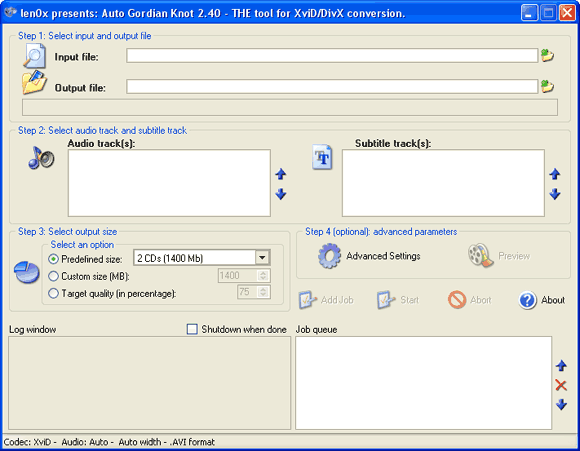Click inside the Job queue list
Viewport: 580px width, 451px height.
(x=424, y=383)
